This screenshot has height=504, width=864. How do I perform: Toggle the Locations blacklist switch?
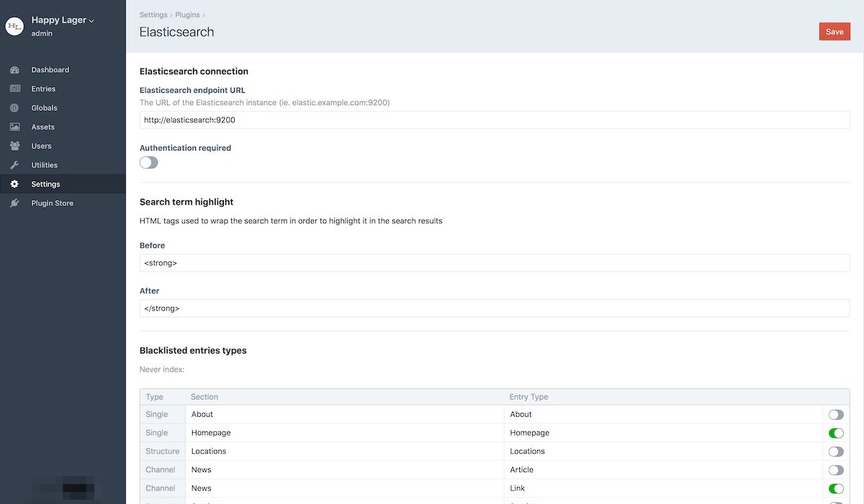point(835,451)
